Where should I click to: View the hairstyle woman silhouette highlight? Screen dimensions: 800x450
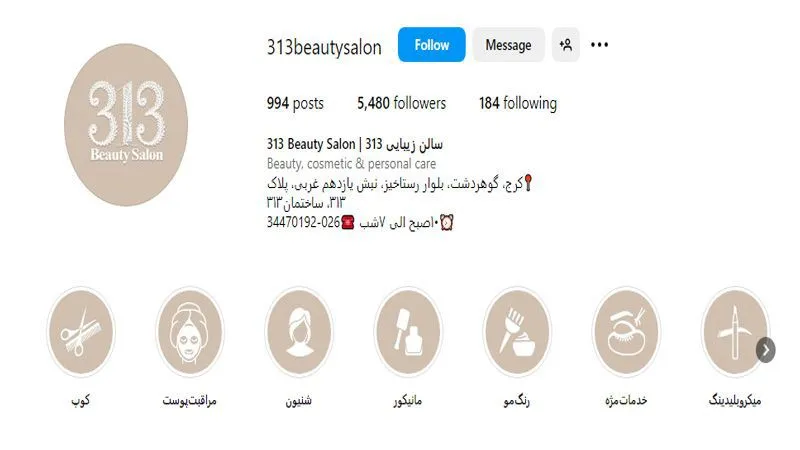(x=299, y=332)
